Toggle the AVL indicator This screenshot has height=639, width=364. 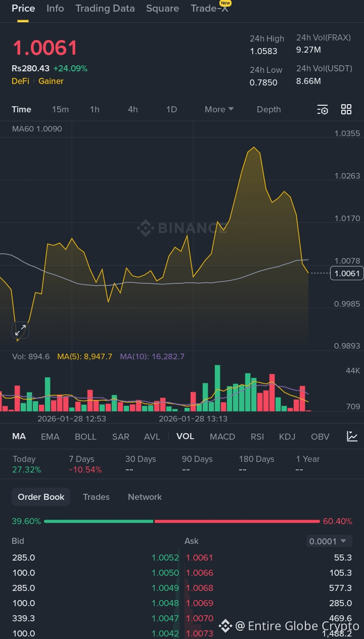152,437
